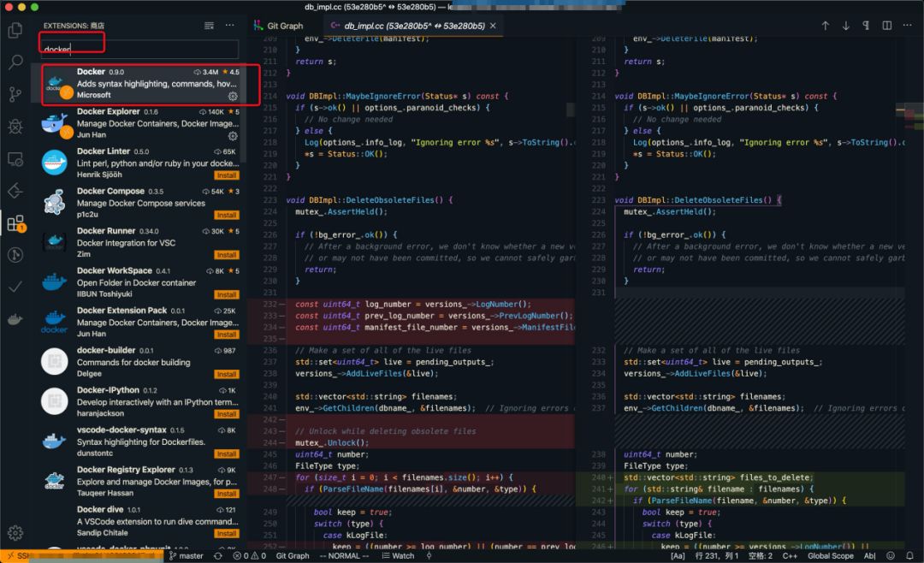
Task: Open the extensions filter list icon
Action: tap(210, 26)
